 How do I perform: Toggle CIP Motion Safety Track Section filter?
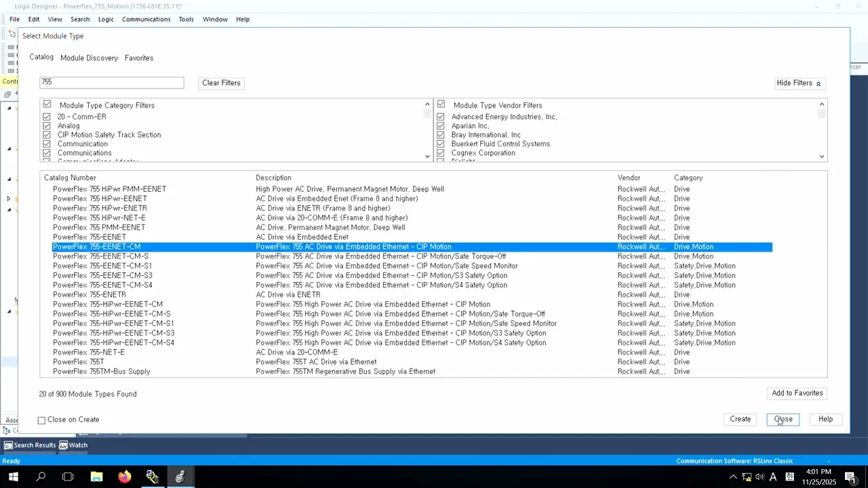coord(47,135)
